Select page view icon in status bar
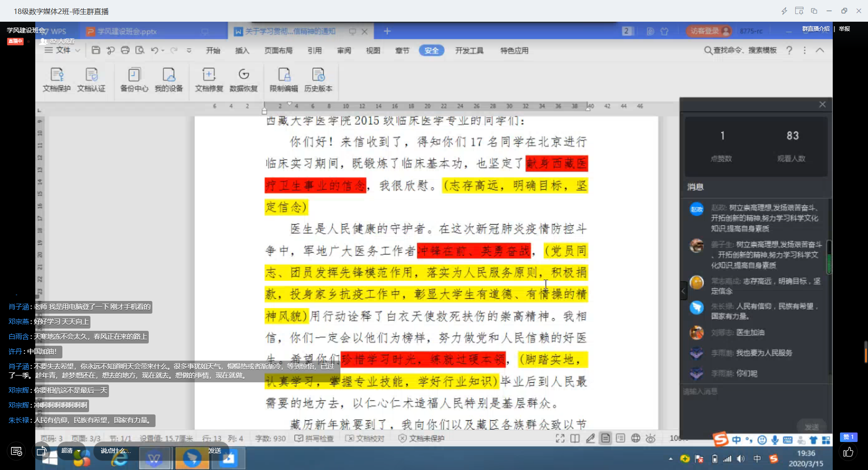 (x=605, y=438)
